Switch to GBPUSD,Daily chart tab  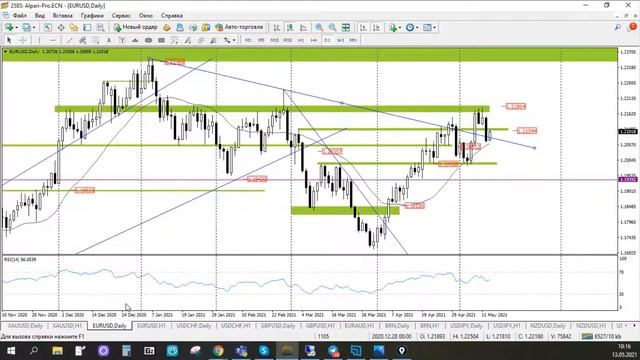click(278, 326)
